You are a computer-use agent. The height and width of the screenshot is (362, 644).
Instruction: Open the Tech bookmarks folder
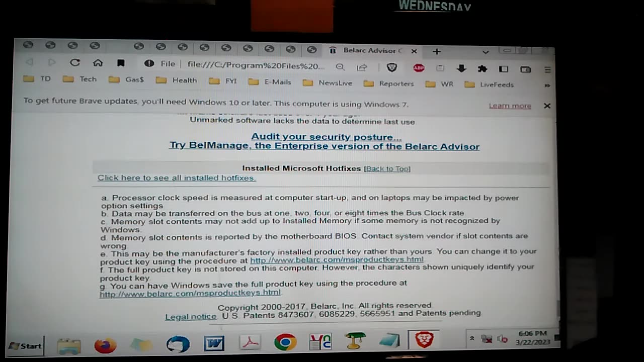pos(79,79)
